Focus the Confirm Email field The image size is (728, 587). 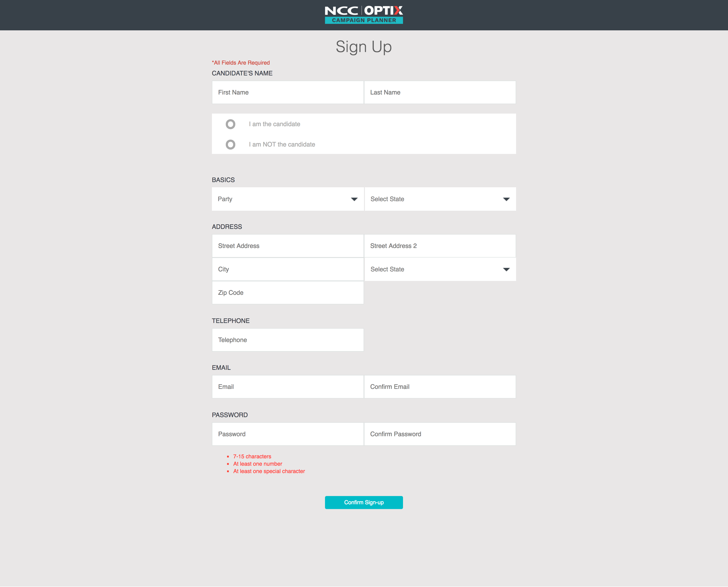[x=440, y=386]
